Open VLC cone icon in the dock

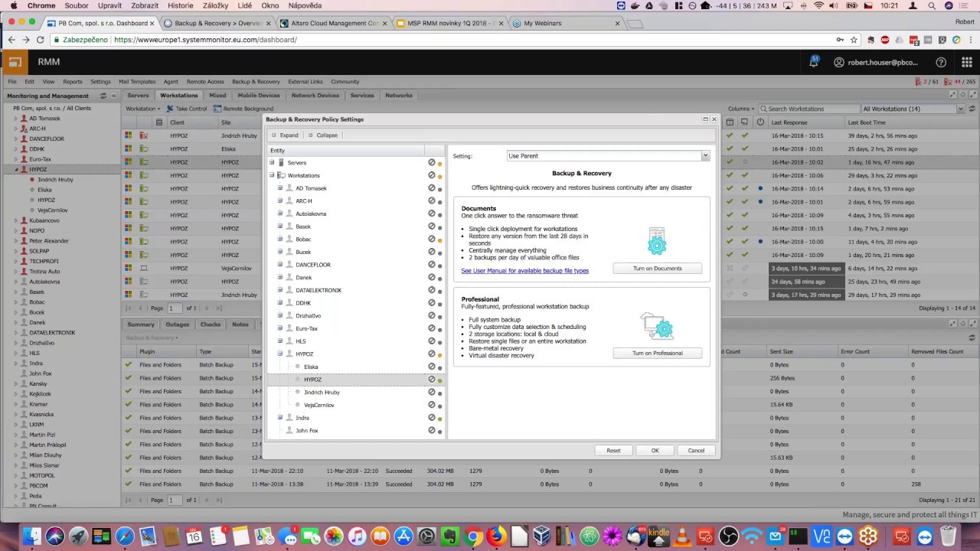(x=681, y=536)
